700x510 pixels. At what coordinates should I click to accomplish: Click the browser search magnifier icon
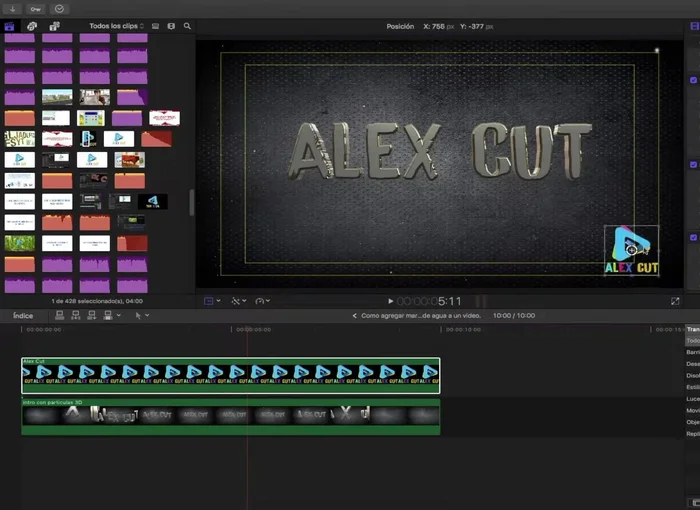tap(187, 26)
